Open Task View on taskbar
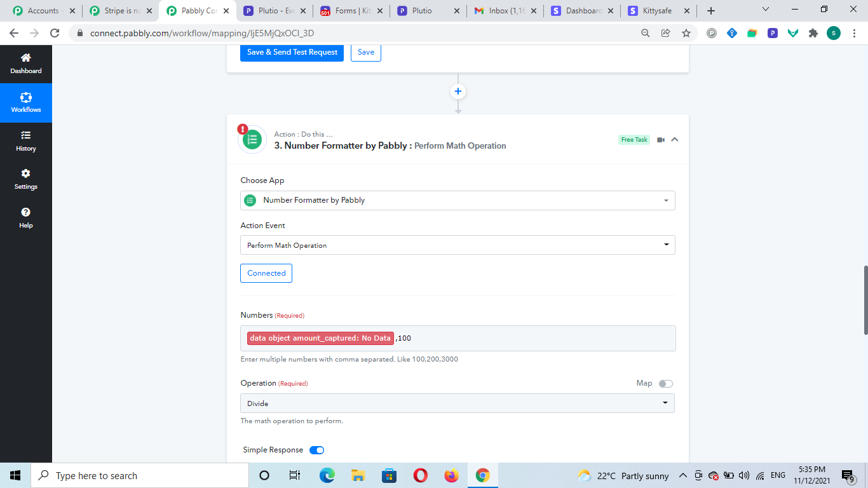This screenshot has width=868, height=488. 294,475
